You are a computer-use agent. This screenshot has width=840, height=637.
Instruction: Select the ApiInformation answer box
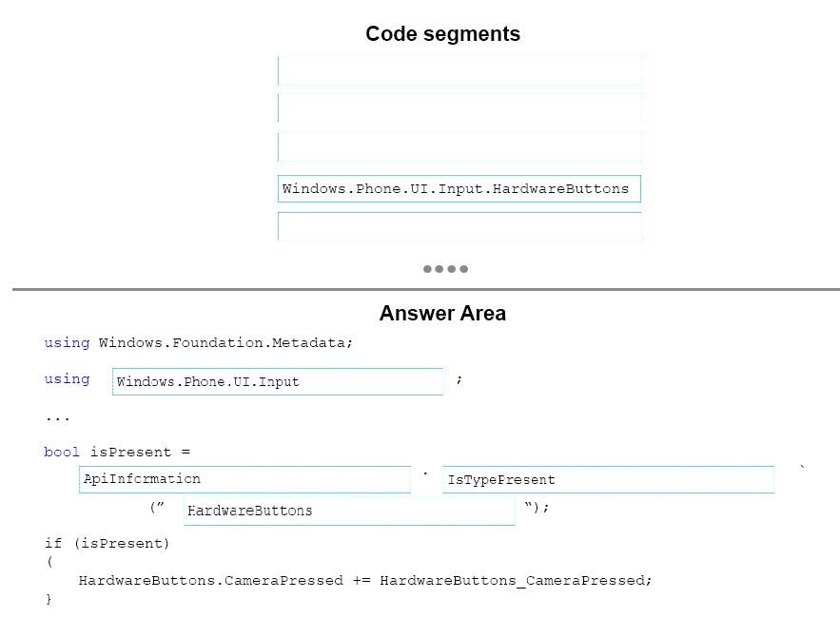tap(244, 479)
